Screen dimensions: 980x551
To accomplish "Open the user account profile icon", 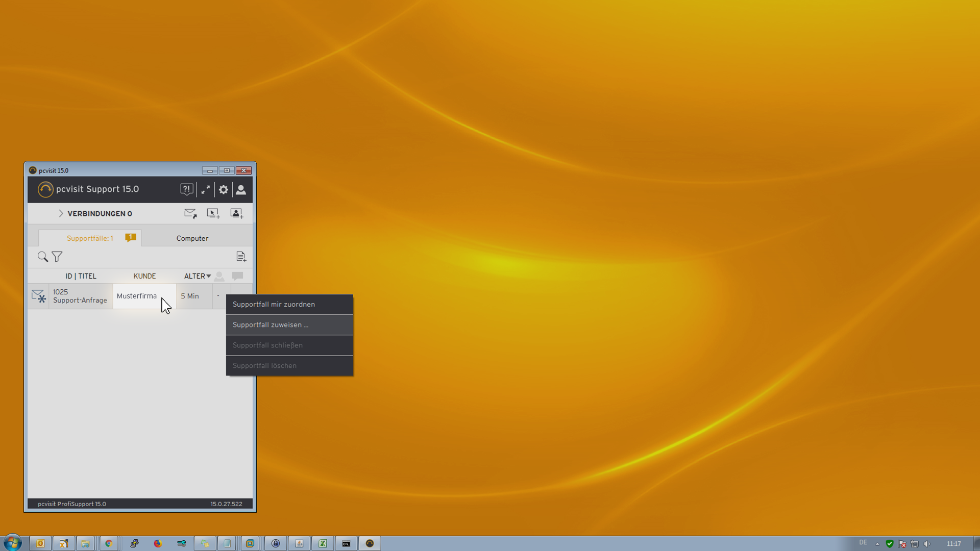I will (241, 190).
